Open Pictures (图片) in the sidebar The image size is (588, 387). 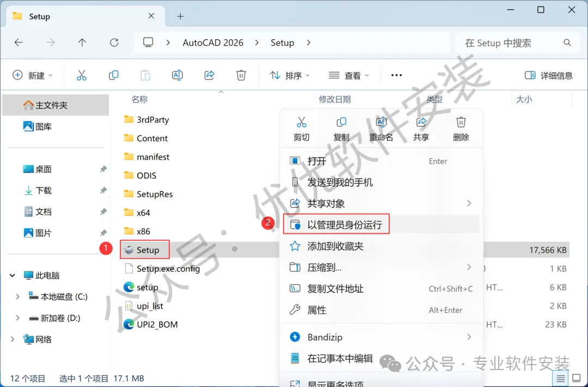click(x=38, y=233)
